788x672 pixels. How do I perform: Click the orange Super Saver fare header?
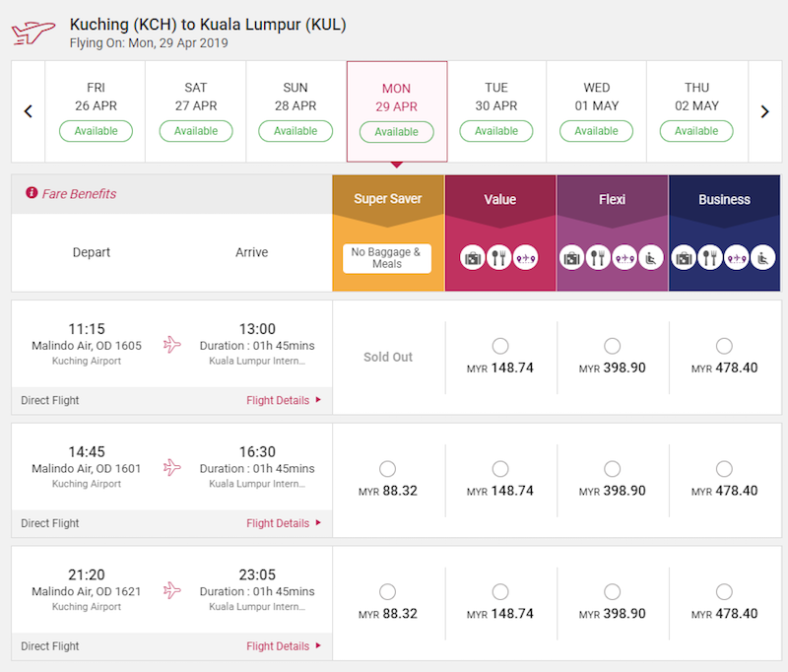pyautogui.click(x=388, y=199)
